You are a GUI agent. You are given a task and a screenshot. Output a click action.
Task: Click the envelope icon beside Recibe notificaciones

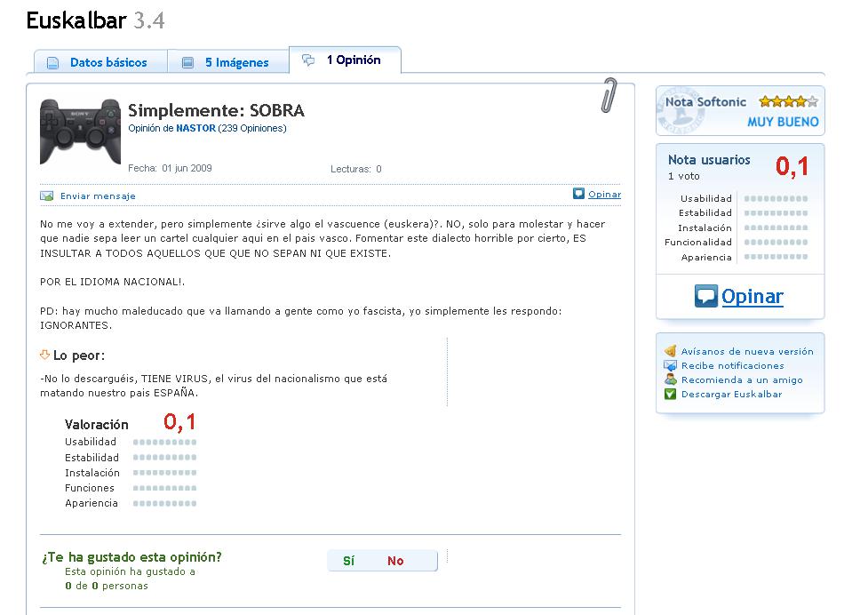pos(670,365)
